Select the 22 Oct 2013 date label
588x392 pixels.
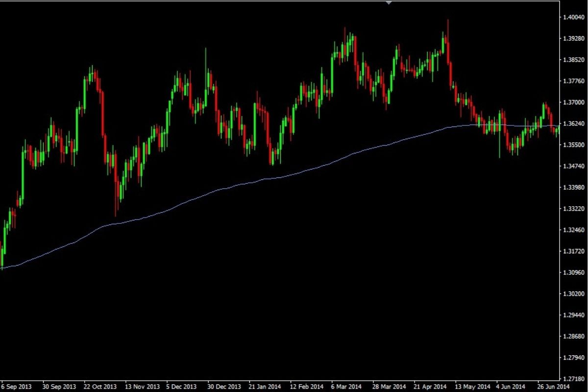(x=100, y=386)
